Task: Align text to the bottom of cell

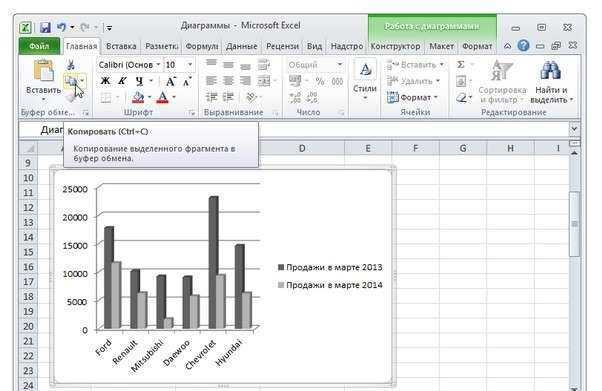Action: (245, 65)
